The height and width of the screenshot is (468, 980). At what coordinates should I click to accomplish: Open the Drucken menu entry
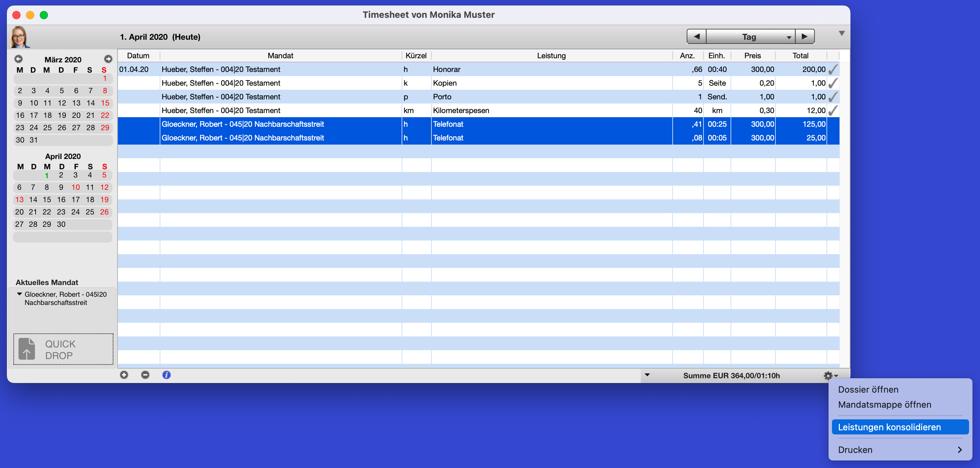coord(900,450)
